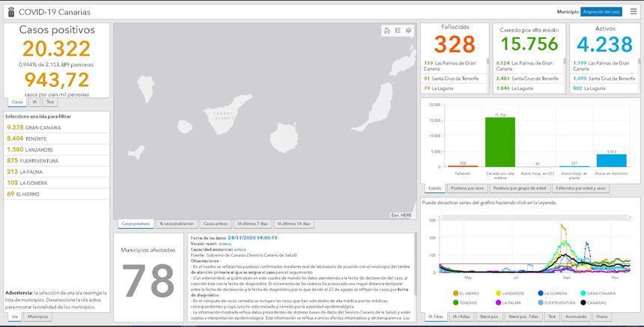Open the hamburger menu in header
Screen dimensions: 644x327
point(634,12)
